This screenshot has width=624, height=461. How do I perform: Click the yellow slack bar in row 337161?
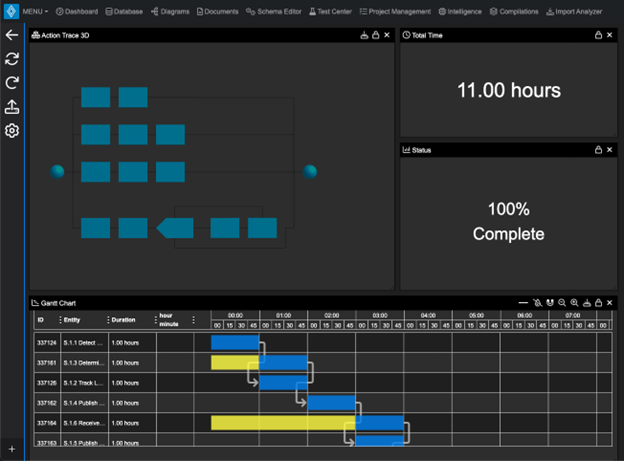235,363
